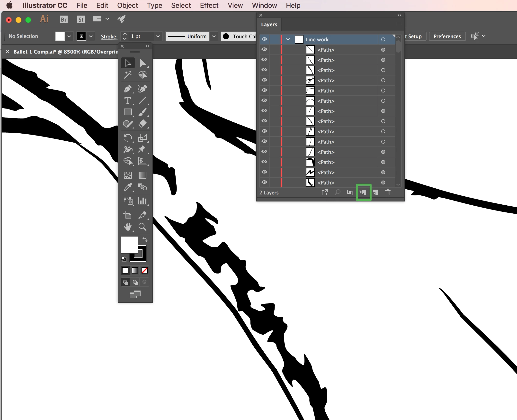Select the Magic Wand tool
Screen dimensions: 517x420
(x=128, y=75)
